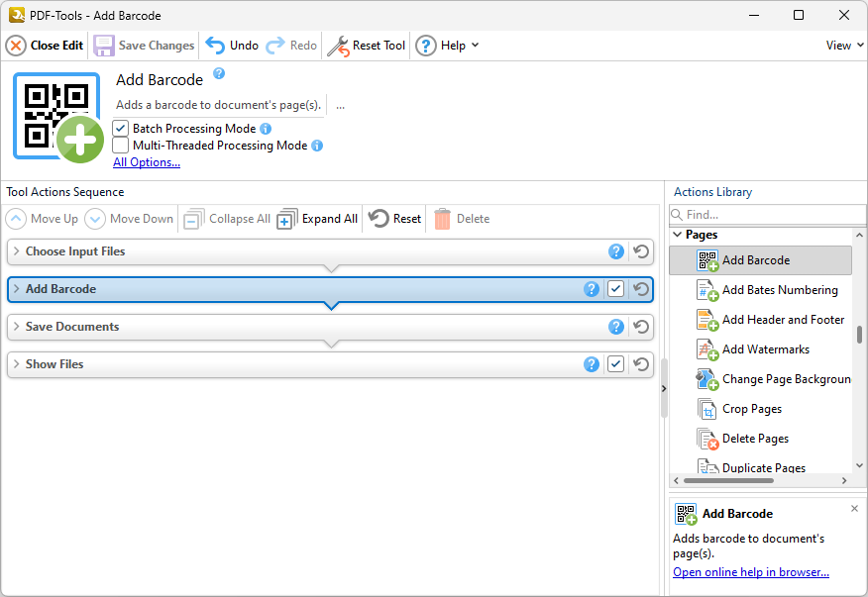Click the Save Changes floppy icon
This screenshot has width=868, height=597.
(x=103, y=46)
